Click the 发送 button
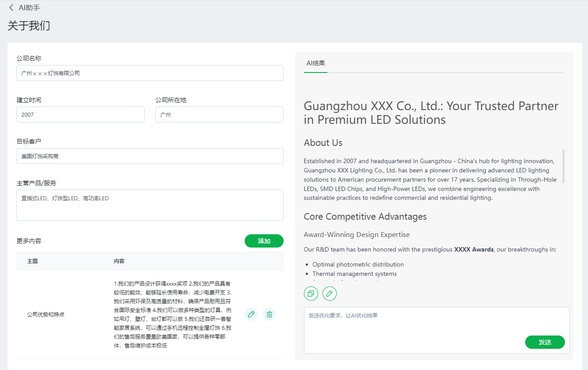Screen dimensions: 588x370 [x=545, y=342]
